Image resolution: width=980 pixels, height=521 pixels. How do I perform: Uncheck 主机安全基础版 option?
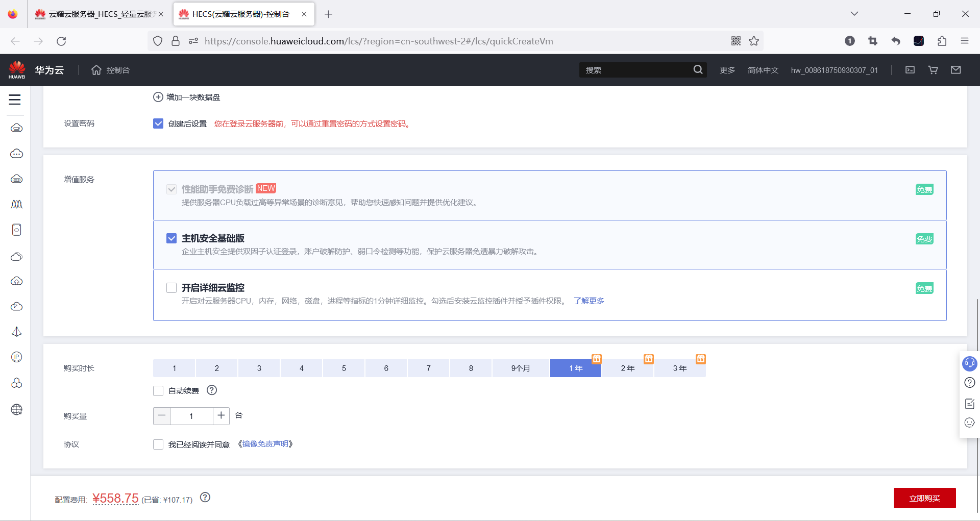(171, 238)
